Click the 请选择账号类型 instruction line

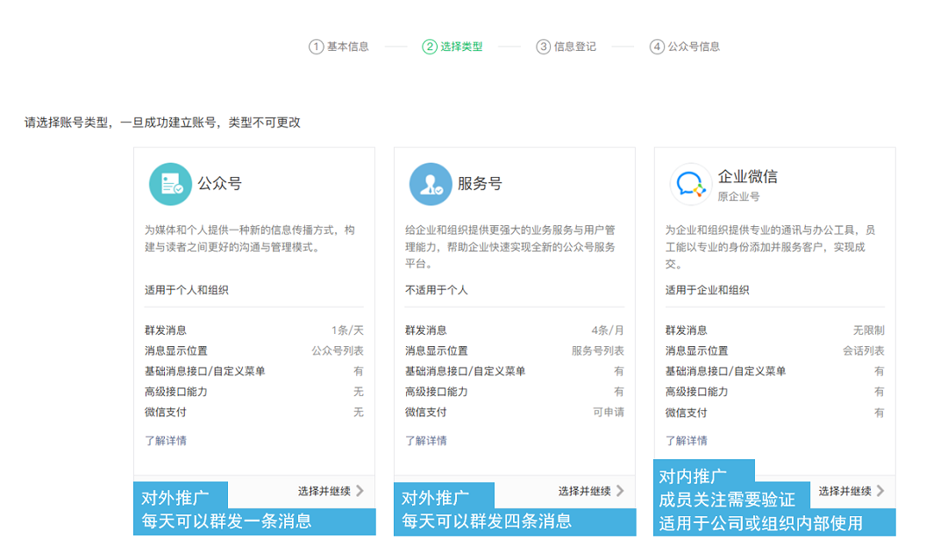[162, 122]
